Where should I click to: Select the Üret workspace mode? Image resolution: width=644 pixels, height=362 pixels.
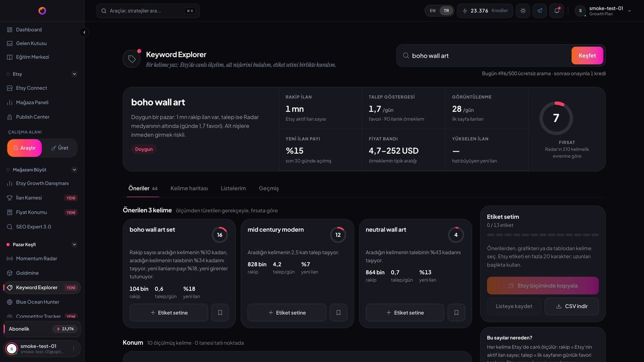(60, 148)
